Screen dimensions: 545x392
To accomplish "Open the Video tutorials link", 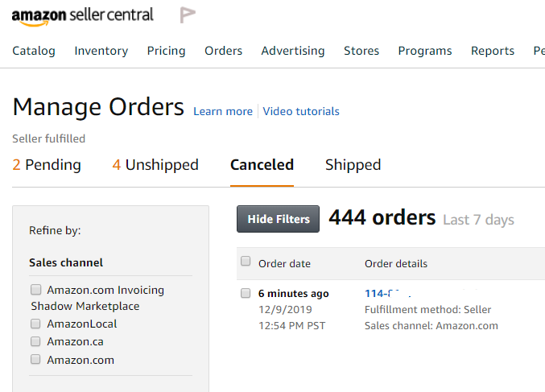I will coord(301,112).
